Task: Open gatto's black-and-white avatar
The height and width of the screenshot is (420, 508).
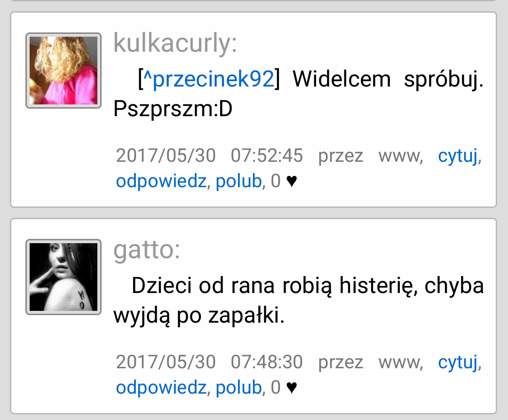Action: pyautogui.click(x=63, y=277)
